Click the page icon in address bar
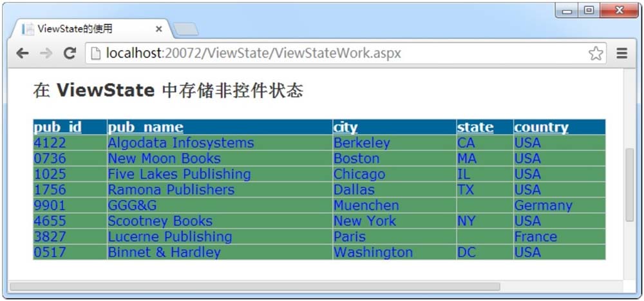 pos(96,53)
